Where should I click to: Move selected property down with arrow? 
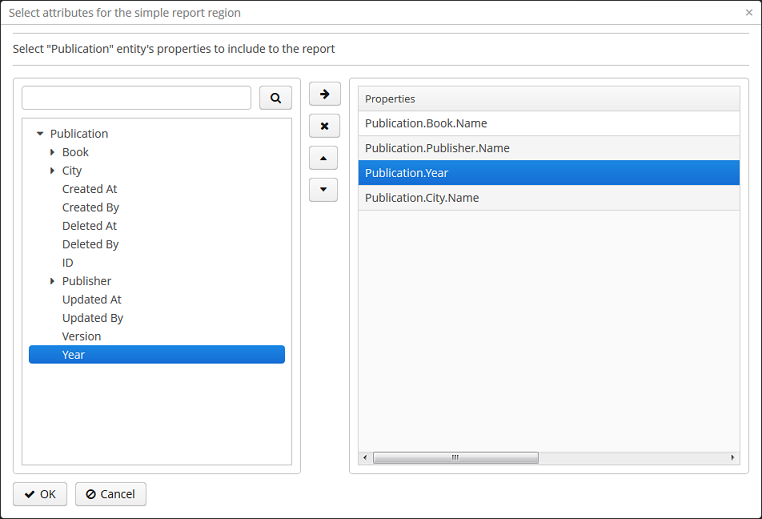click(324, 190)
